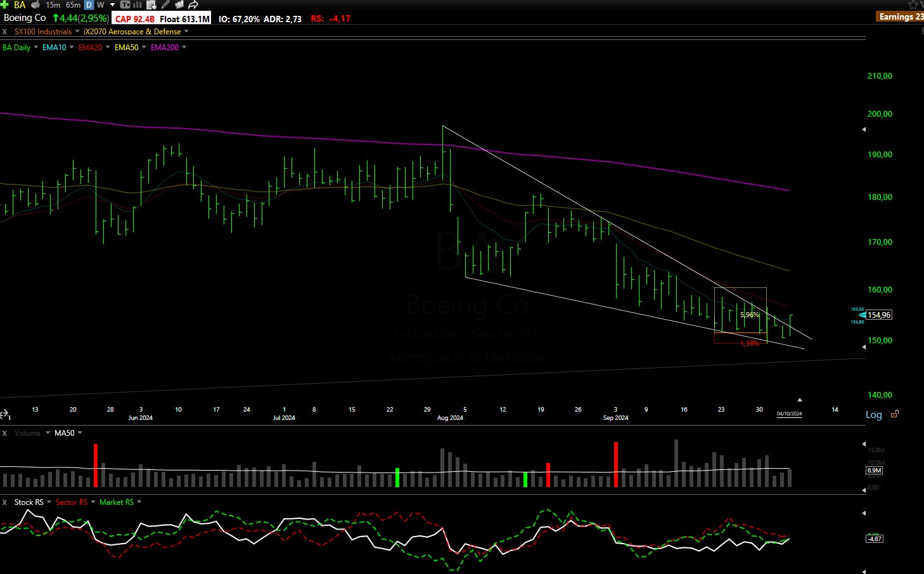Click the green plus add-symbol icon
The height and width of the screenshot is (574, 924).
click(4, 4)
